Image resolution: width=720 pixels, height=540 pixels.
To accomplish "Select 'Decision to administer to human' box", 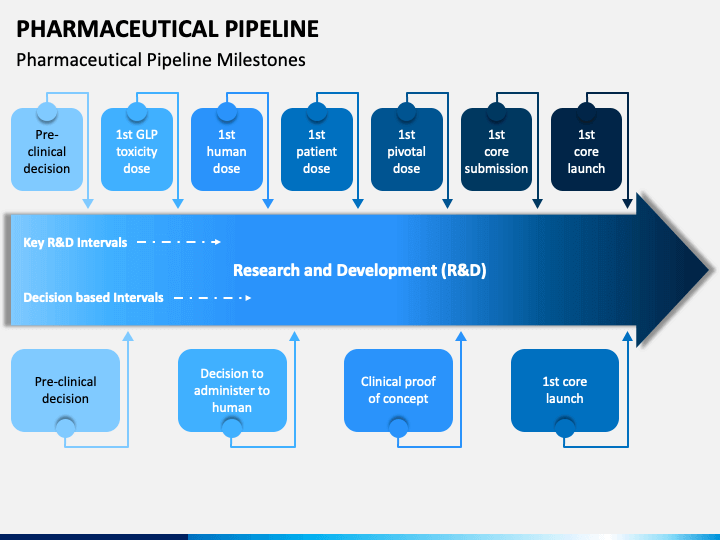I will point(232,390).
